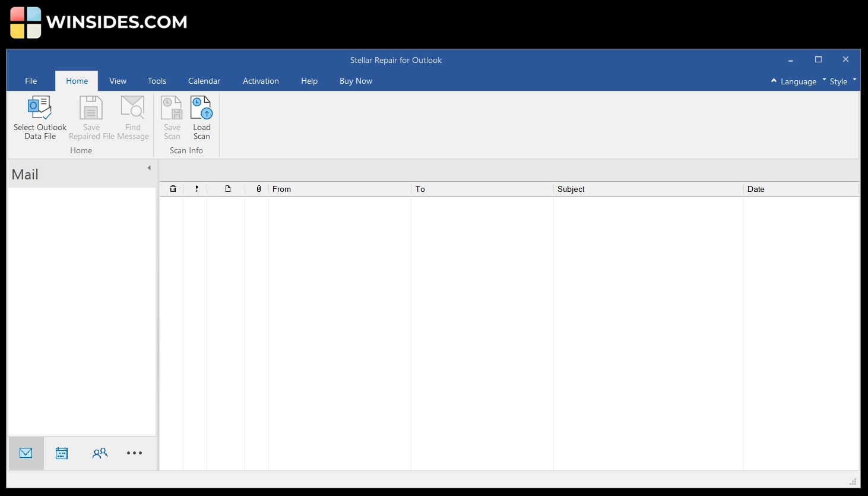This screenshot has height=496, width=868.
Task: Close the Stellar Repair window
Action: pyautogui.click(x=845, y=59)
